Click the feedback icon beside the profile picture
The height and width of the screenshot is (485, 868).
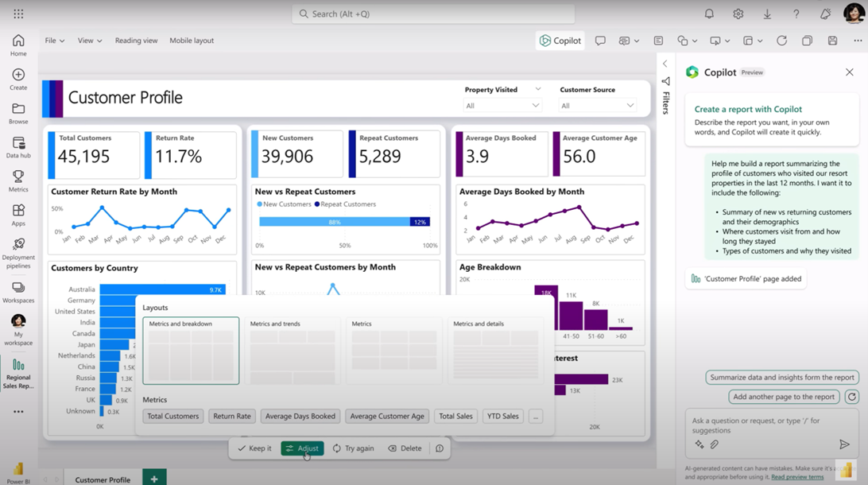[825, 14]
